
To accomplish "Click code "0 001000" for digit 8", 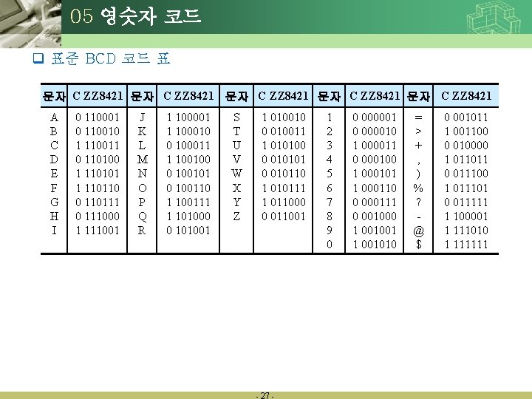I will click(375, 216).
